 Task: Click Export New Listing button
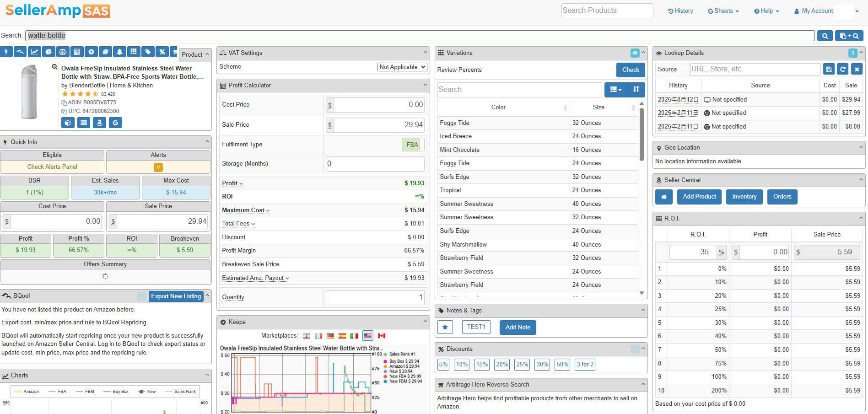[176, 296]
